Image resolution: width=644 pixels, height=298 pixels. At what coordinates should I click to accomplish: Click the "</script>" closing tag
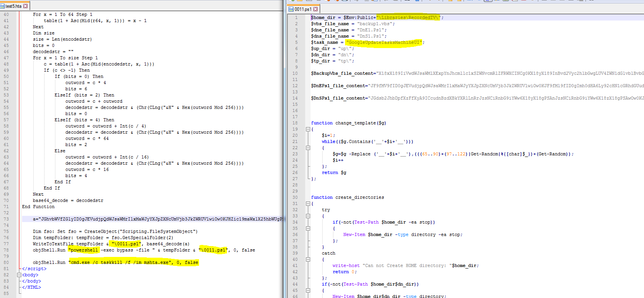[x=34, y=269]
